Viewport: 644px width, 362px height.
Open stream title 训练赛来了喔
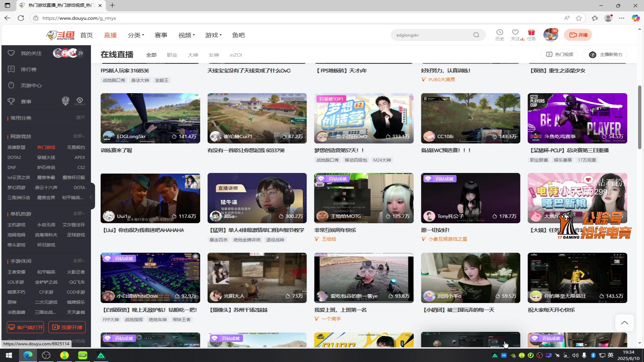pos(116,150)
